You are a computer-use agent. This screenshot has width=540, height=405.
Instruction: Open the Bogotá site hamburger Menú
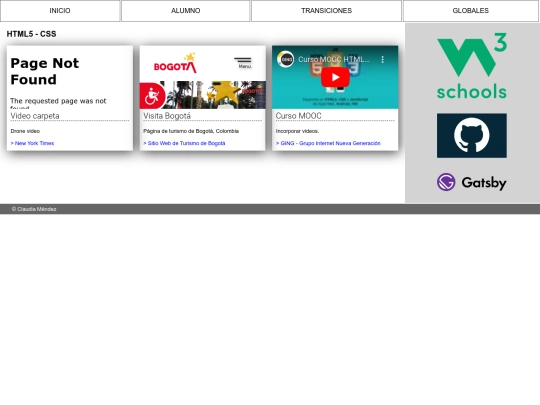click(243, 63)
